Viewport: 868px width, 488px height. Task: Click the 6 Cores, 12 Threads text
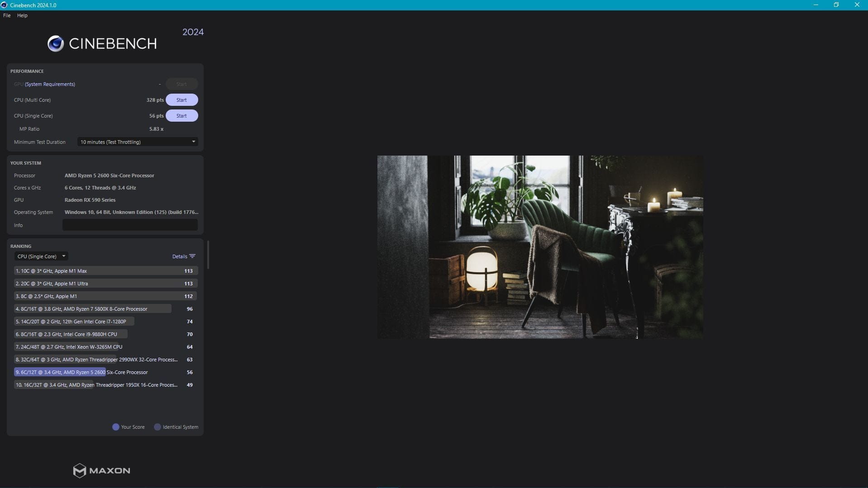100,188
